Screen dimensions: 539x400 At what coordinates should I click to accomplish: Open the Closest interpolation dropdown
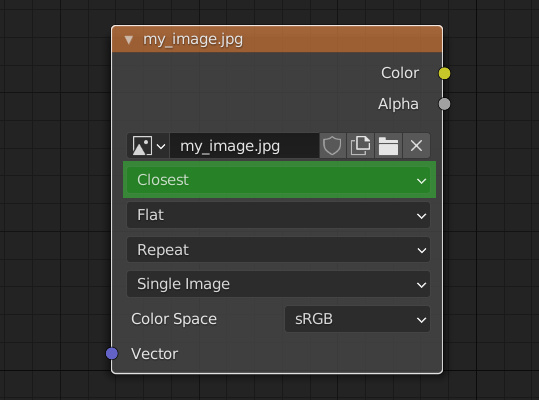(x=278, y=180)
